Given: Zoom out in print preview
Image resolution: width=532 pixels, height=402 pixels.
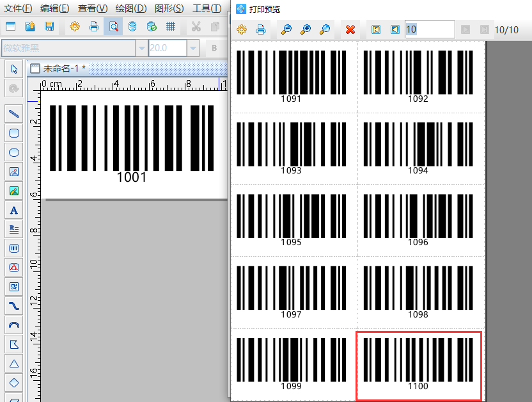Looking at the screenshot, I should coord(286,29).
